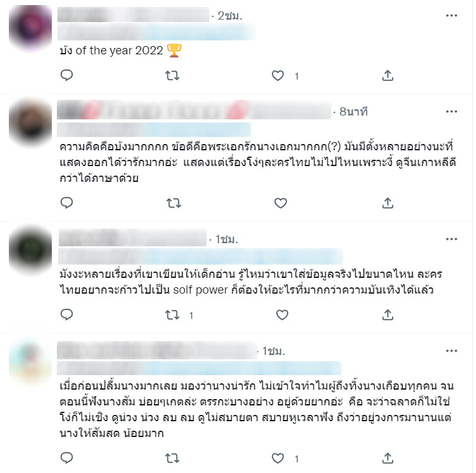This screenshot has height=473, width=476.
Task: Share the tweet posted 8นาที ago
Action: pos(388,203)
